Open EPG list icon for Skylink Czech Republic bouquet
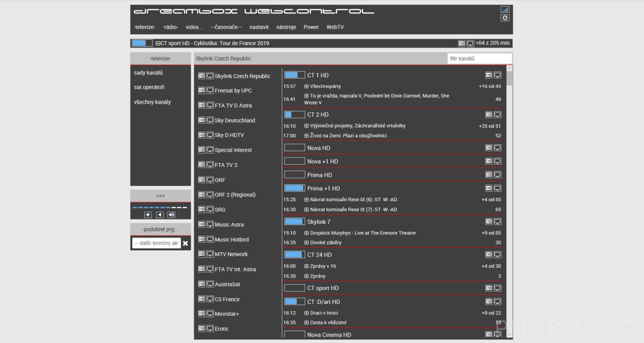 click(202, 76)
